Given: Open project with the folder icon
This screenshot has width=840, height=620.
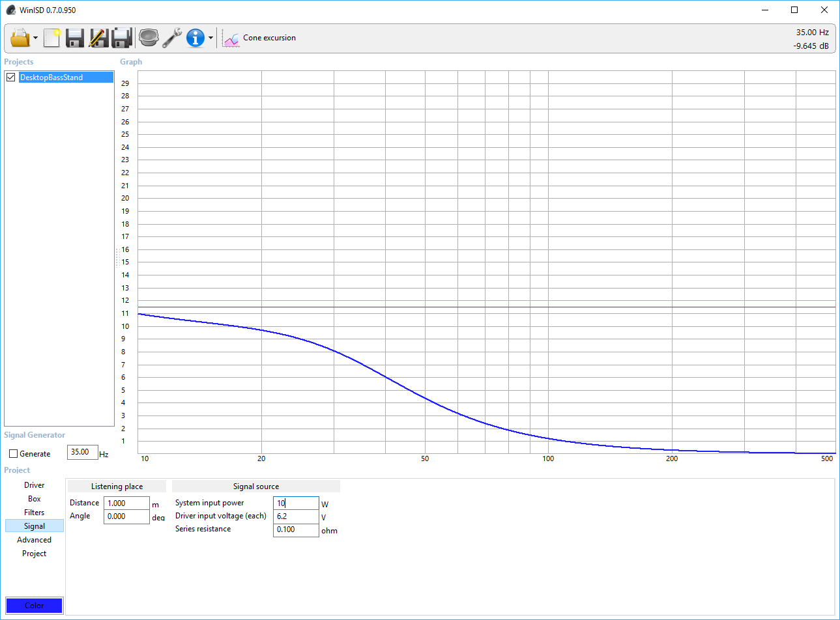Looking at the screenshot, I should pyautogui.click(x=20, y=38).
